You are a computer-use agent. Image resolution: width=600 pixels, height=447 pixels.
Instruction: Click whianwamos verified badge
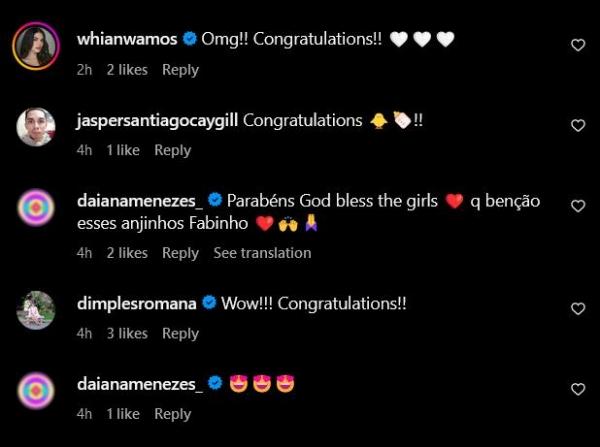189,39
